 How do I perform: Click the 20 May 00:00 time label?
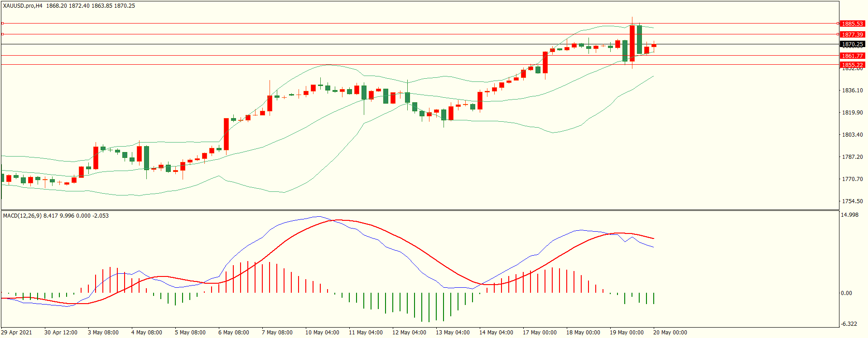click(670, 333)
